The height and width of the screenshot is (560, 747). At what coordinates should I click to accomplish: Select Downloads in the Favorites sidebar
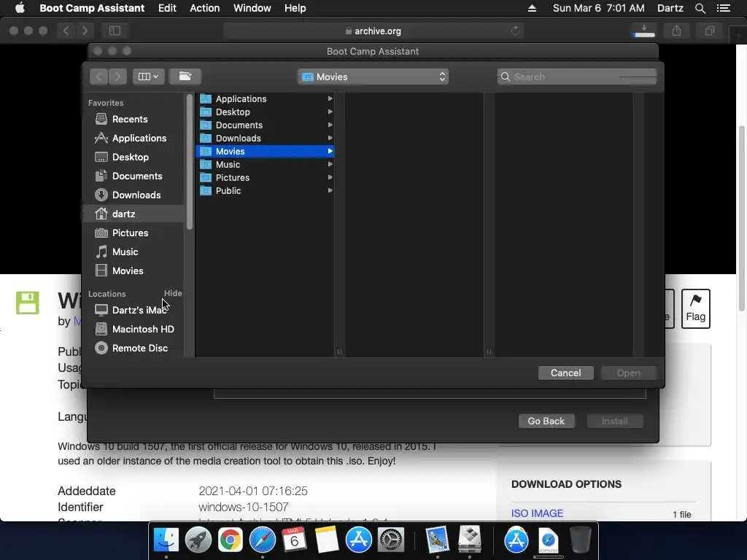pyautogui.click(x=136, y=195)
